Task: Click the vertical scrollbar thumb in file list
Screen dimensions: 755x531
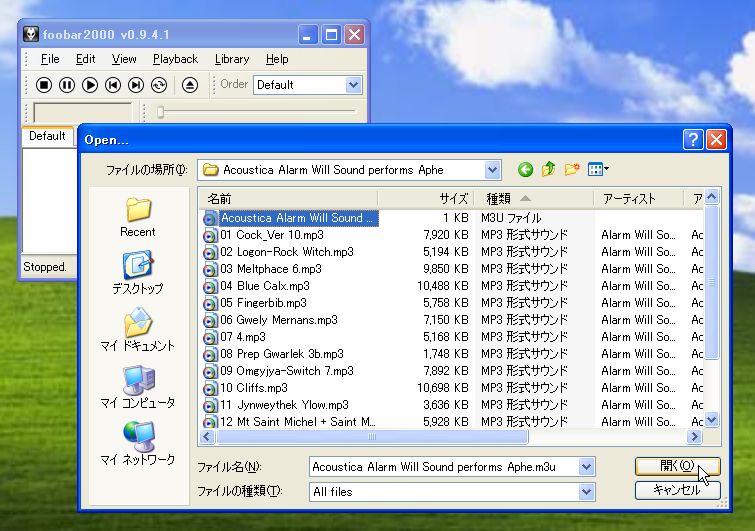Action: [x=711, y=282]
